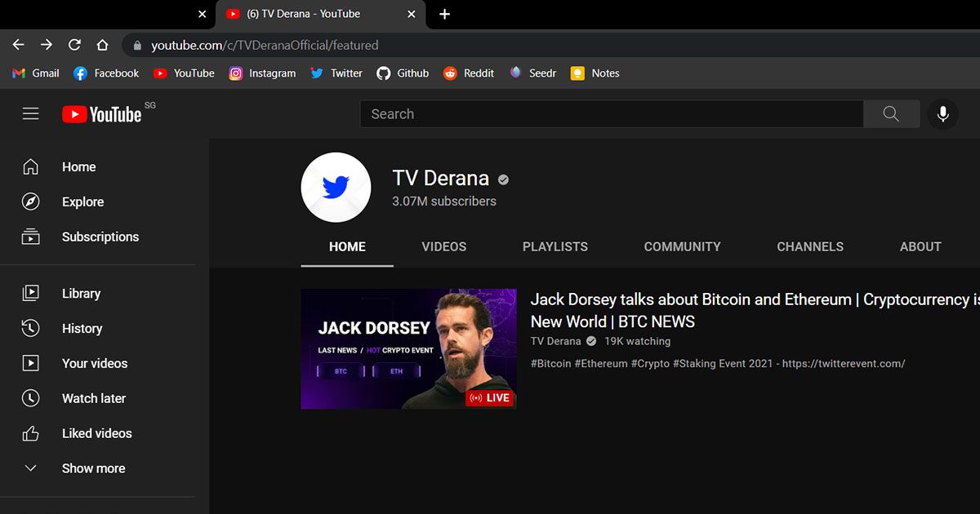Viewport: 980px width, 514px height.
Task: Open Liked videos from the sidebar
Action: [96, 433]
